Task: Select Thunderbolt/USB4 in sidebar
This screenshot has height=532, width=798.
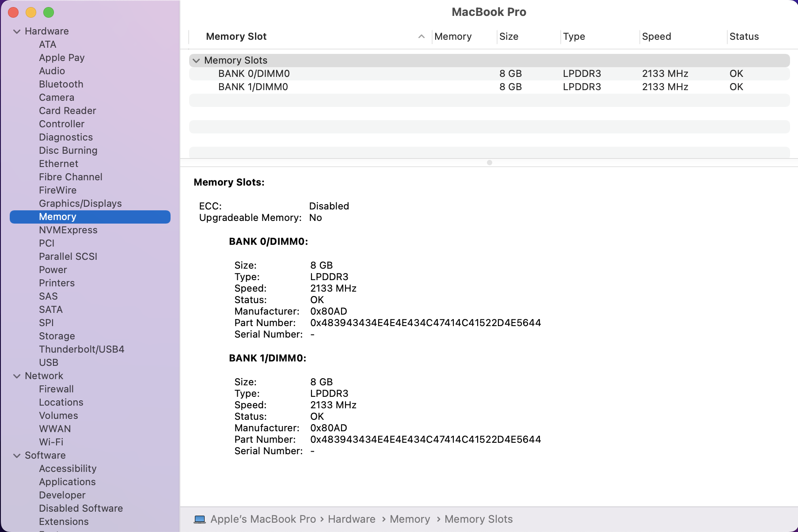Action: [x=82, y=350]
